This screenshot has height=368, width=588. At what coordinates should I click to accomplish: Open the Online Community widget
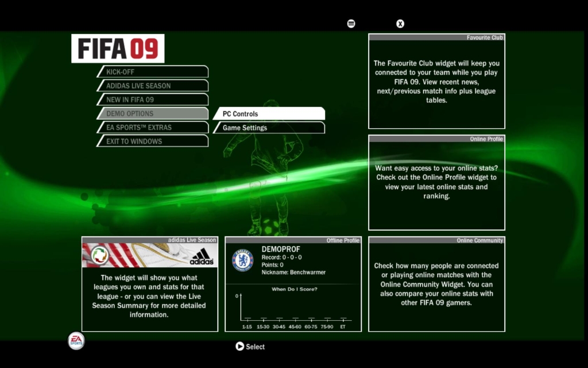point(436,284)
